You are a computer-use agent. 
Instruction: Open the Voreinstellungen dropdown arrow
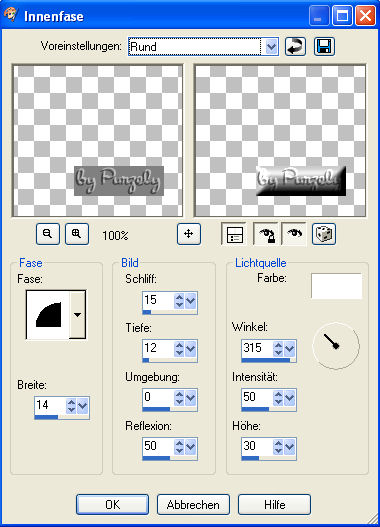271,46
